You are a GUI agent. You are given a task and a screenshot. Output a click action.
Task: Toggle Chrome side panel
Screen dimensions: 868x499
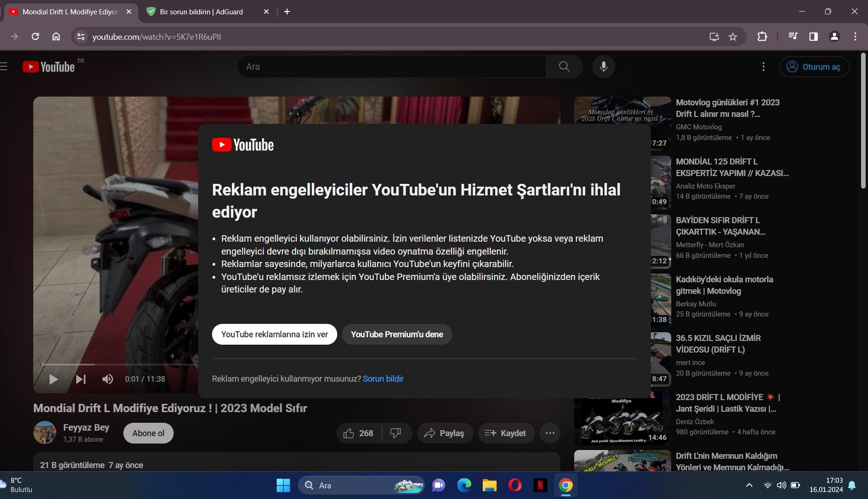tap(813, 37)
